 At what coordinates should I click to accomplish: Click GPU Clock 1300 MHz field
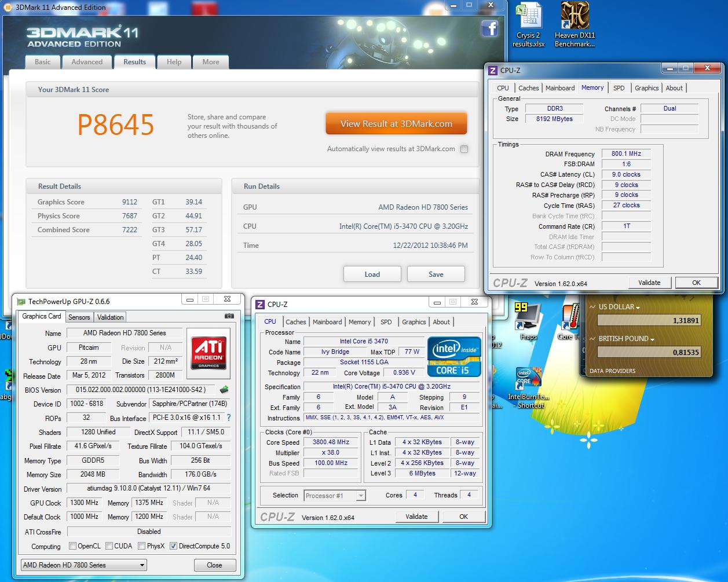tap(84, 503)
